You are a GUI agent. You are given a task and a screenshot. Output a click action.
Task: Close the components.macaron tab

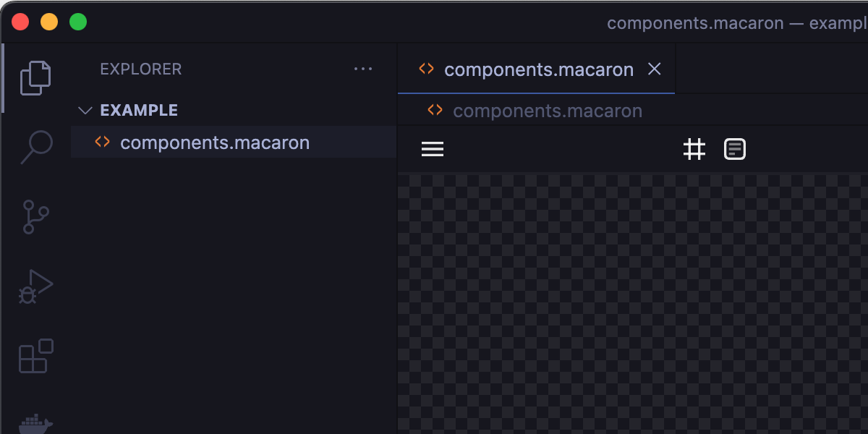[x=655, y=69]
